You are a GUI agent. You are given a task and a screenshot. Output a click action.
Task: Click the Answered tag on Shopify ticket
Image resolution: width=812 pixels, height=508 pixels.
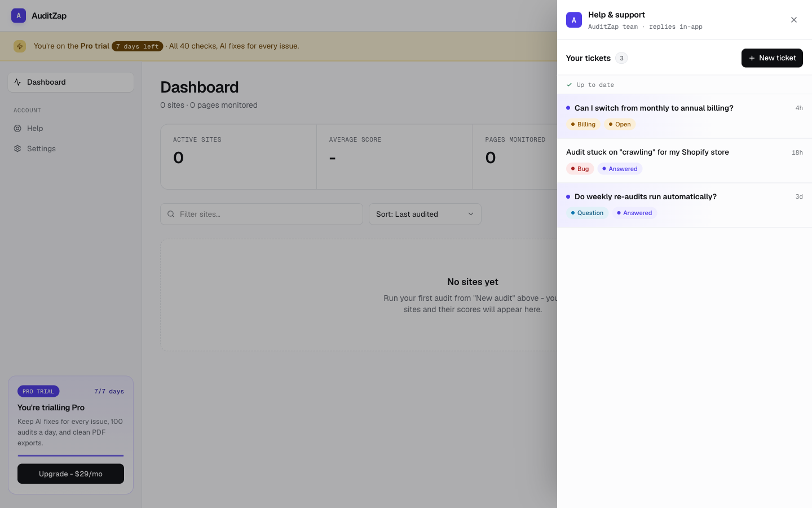pos(620,169)
